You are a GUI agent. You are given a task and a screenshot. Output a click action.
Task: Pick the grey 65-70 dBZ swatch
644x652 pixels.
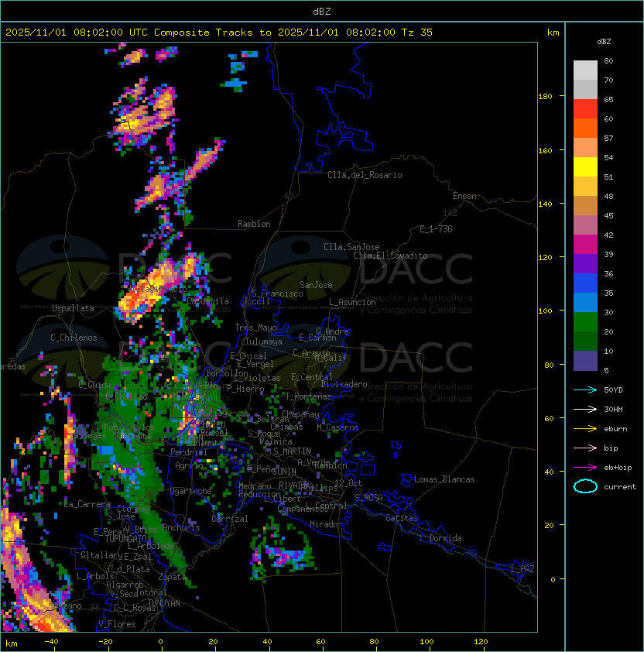[x=585, y=89]
